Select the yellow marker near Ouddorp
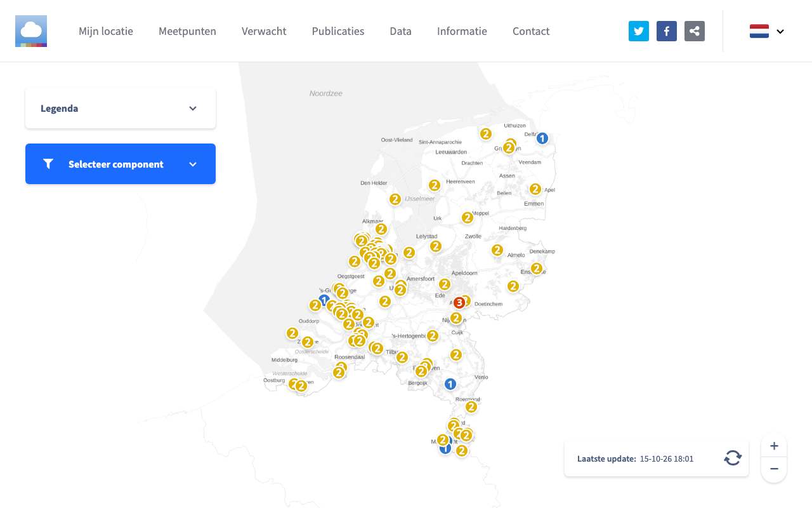 tap(292, 333)
